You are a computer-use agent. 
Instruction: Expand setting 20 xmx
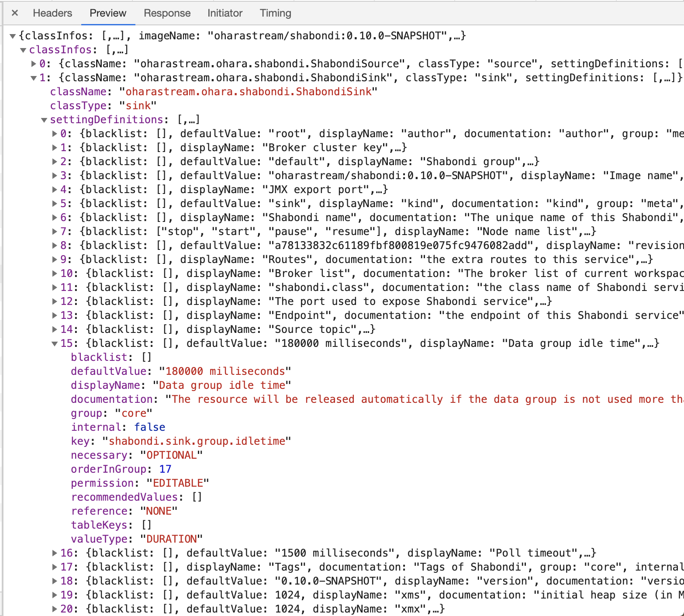click(x=55, y=609)
